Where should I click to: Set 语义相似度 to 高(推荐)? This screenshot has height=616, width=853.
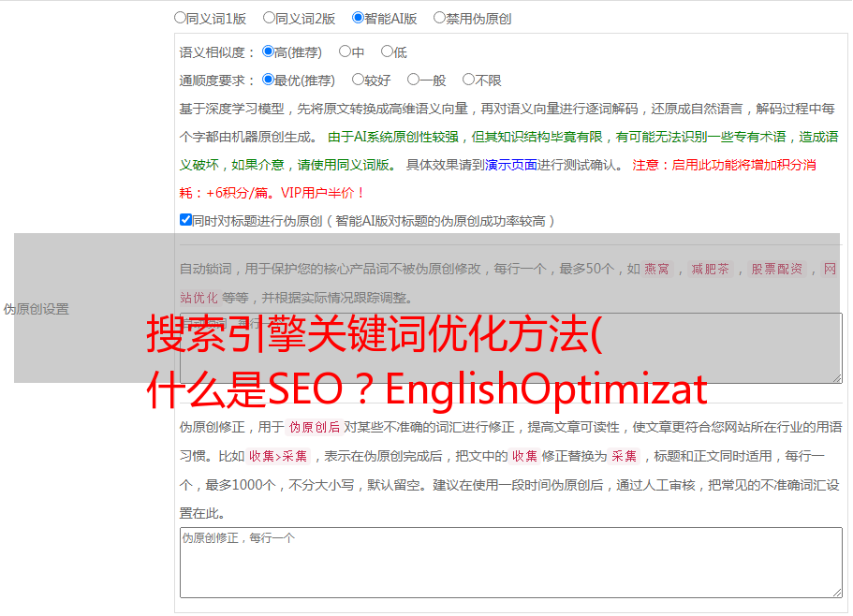point(268,51)
